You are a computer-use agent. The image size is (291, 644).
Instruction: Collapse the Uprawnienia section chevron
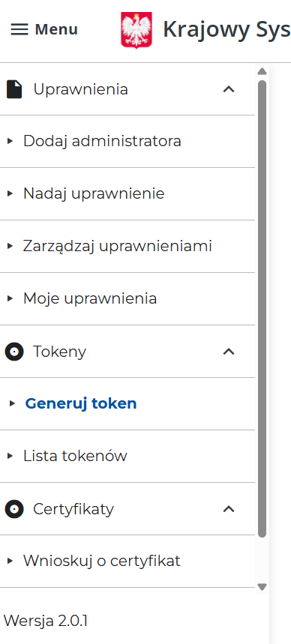[229, 89]
